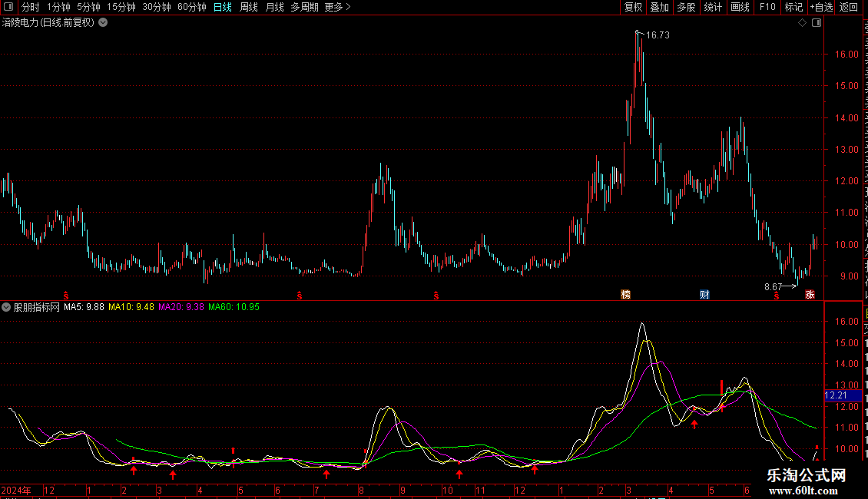Click the 叠加 overlay button

click(x=659, y=7)
